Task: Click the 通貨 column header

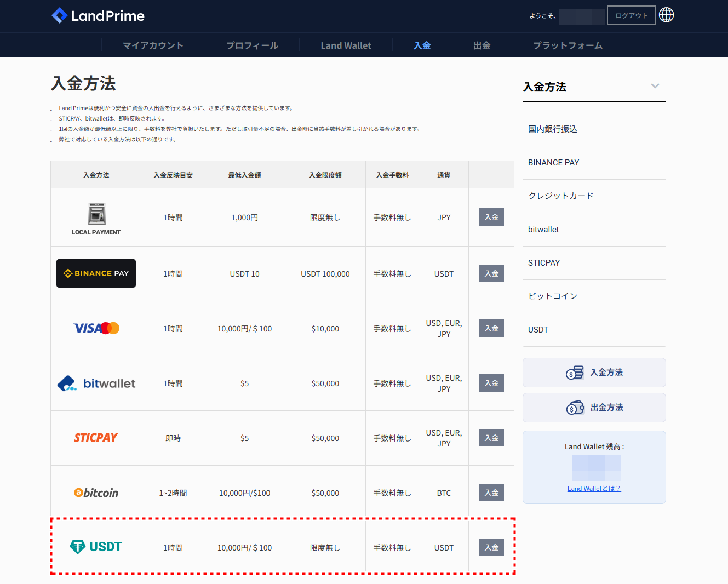Action: point(444,175)
